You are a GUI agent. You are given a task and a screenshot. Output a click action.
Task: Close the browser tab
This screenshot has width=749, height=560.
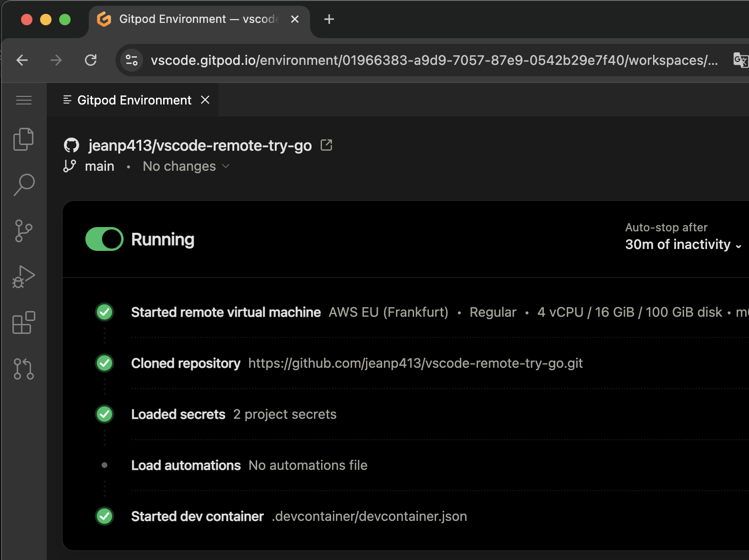coord(295,19)
